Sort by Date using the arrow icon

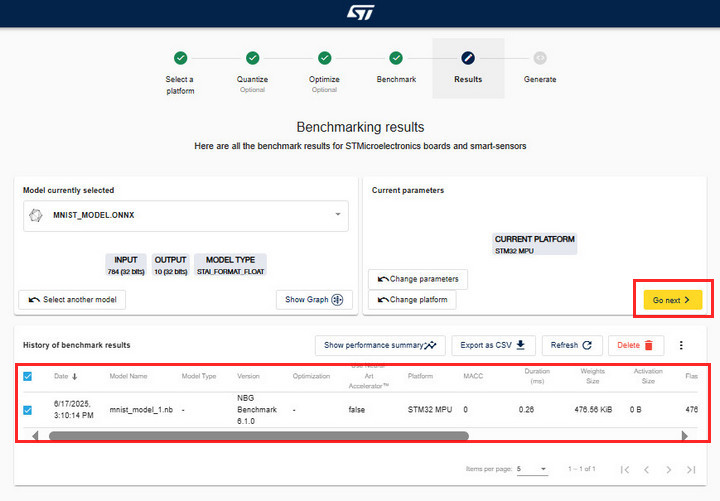(x=74, y=376)
